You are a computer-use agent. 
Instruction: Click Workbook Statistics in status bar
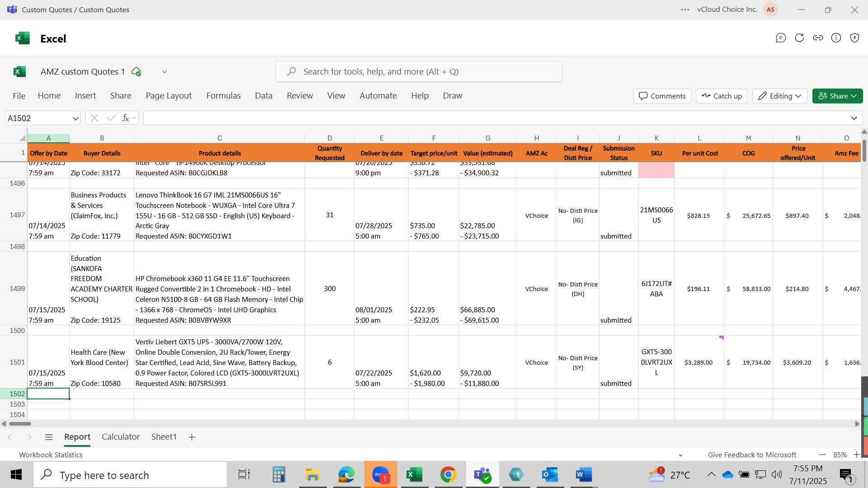click(x=51, y=455)
